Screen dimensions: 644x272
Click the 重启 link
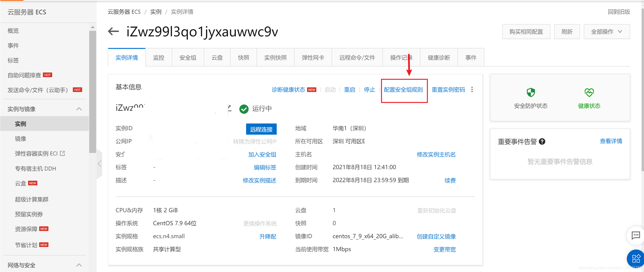349,89
